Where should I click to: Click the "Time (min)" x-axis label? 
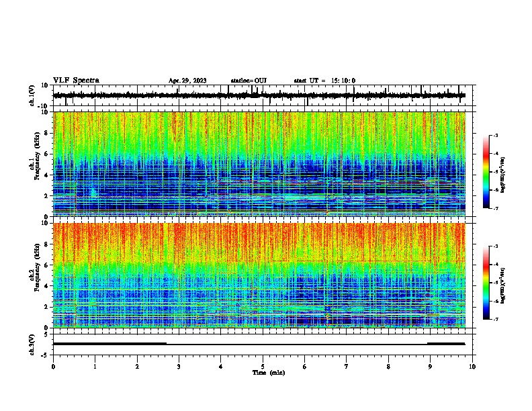pos(269,373)
